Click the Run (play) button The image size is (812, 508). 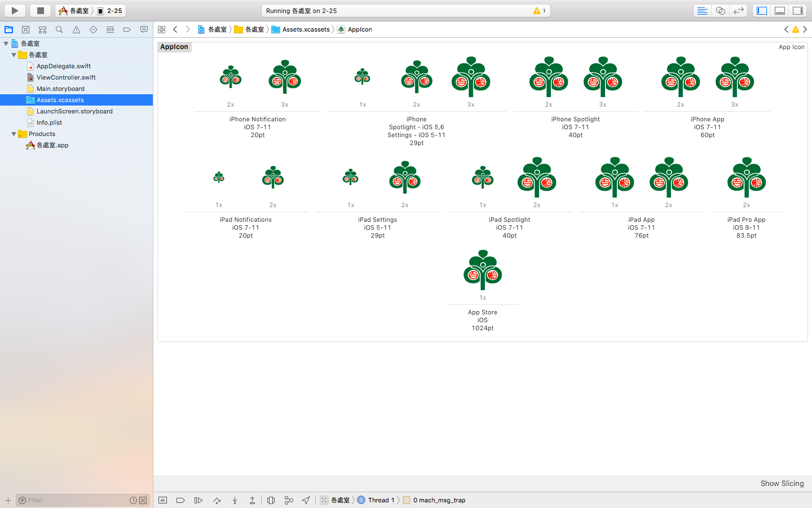(15, 11)
